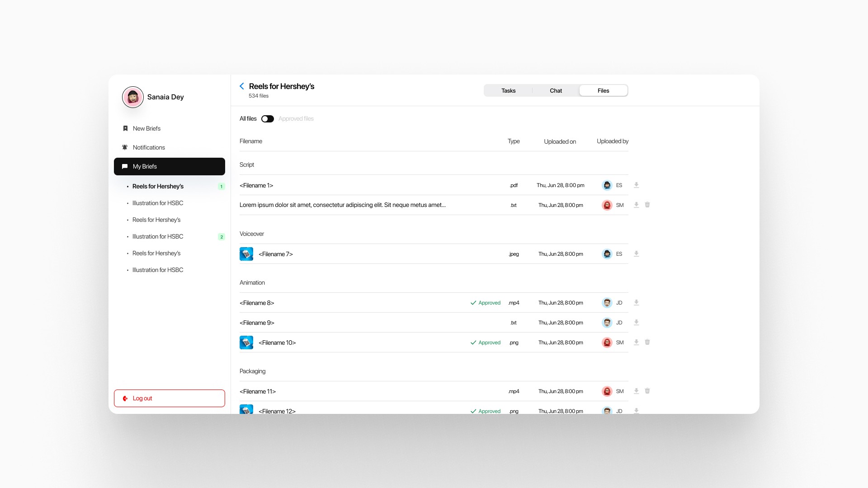Download the Filename 9 txt file

[636, 323]
